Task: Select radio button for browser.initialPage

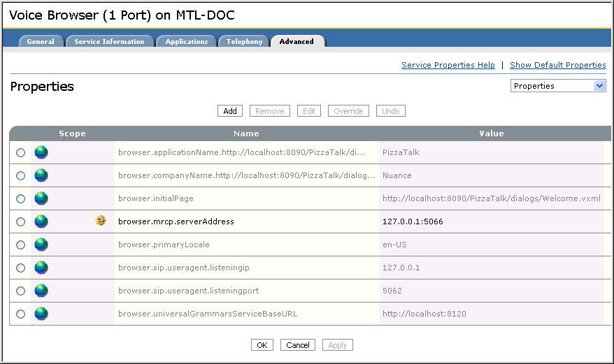Action: click(x=20, y=198)
